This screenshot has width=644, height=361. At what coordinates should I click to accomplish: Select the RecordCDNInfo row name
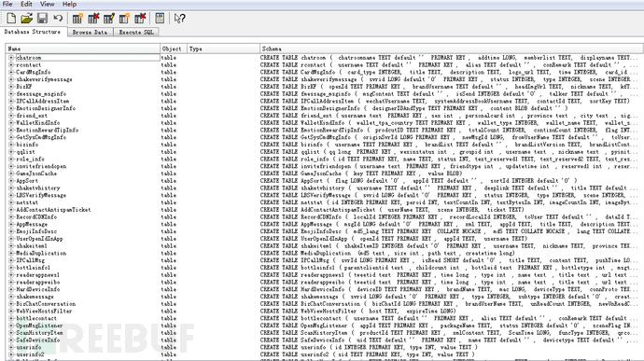(36, 216)
